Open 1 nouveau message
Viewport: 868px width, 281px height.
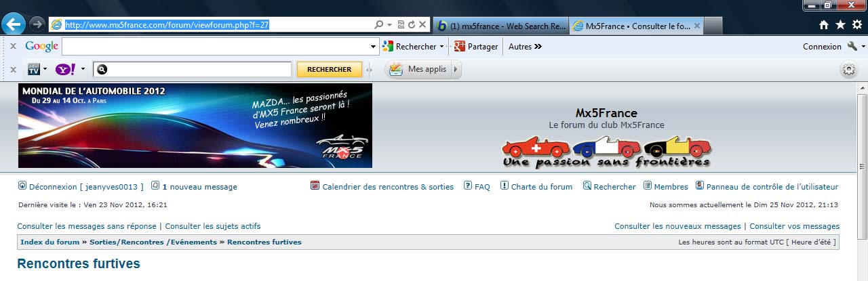tap(200, 187)
